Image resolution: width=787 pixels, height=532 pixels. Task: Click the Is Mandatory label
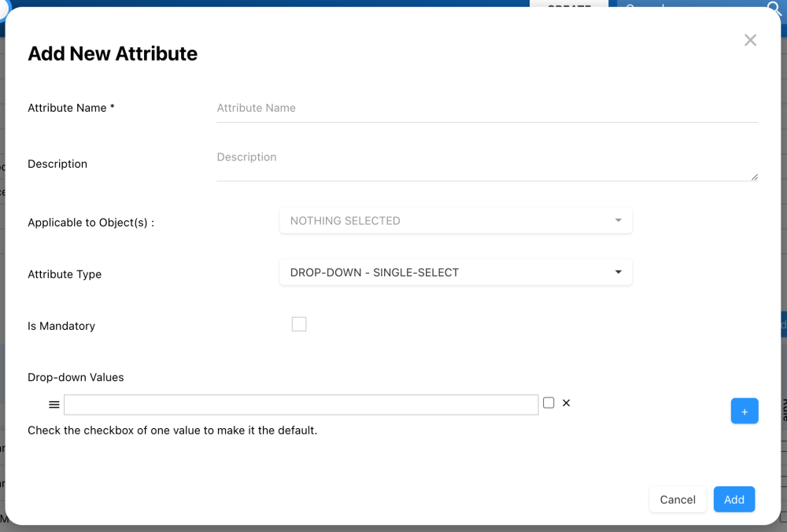click(61, 326)
